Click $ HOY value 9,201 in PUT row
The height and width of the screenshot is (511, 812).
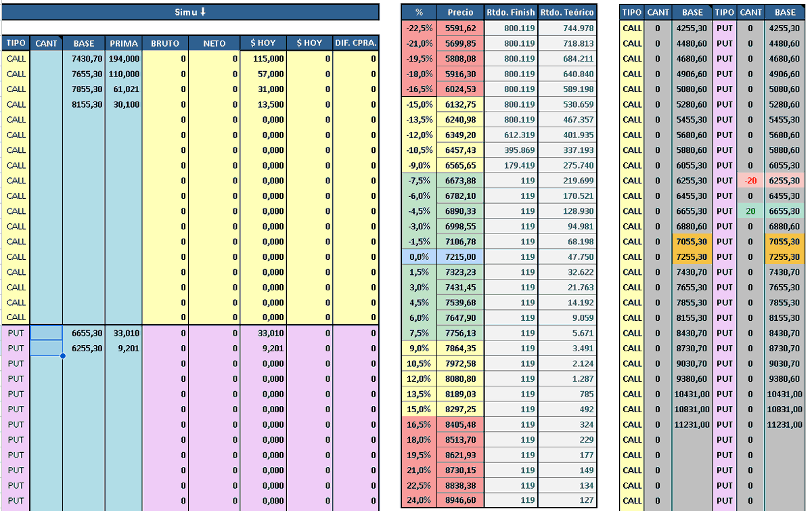pyautogui.click(x=263, y=348)
